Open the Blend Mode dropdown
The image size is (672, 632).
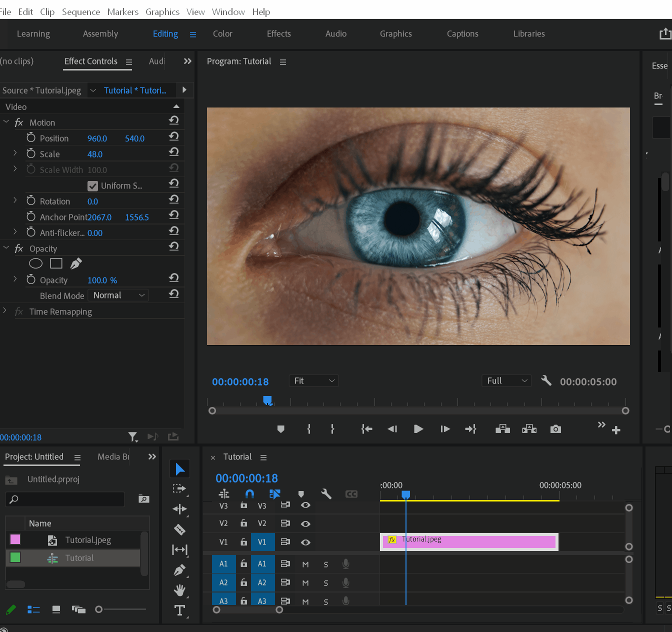[x=118, y=295]
